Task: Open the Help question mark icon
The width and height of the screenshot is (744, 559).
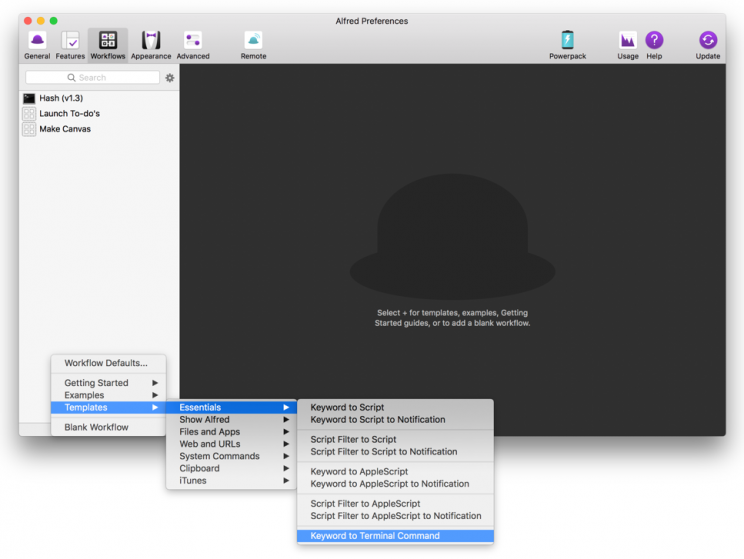Action: [654, 40]
